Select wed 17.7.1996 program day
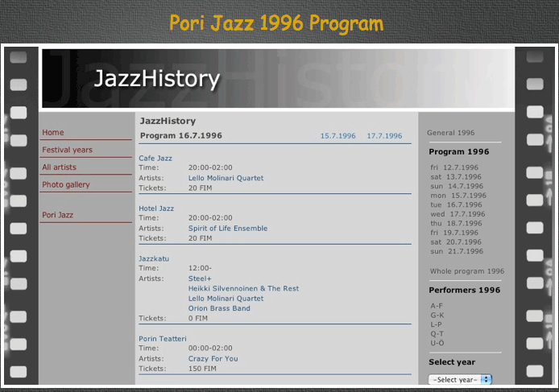 458,214
